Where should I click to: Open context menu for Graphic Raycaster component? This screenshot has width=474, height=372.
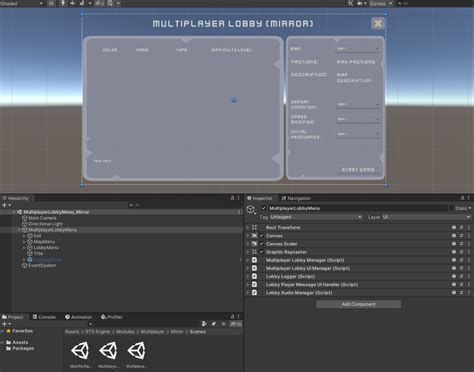pyautogui.click(x=469, y=252)
